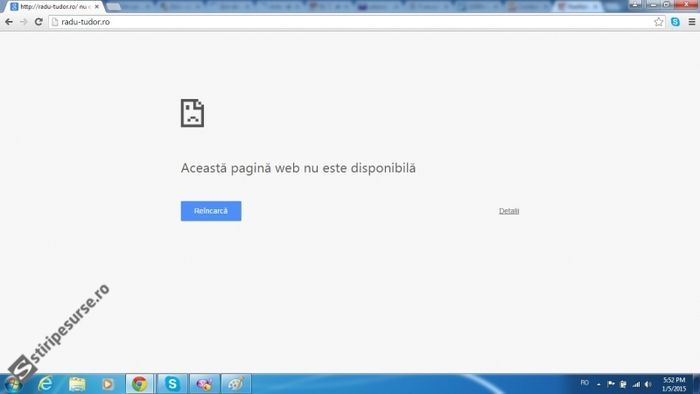Viewport: 700px width, 394px height.
Task: Open Action Center flag icon
Action: click(x=611, y=384)
